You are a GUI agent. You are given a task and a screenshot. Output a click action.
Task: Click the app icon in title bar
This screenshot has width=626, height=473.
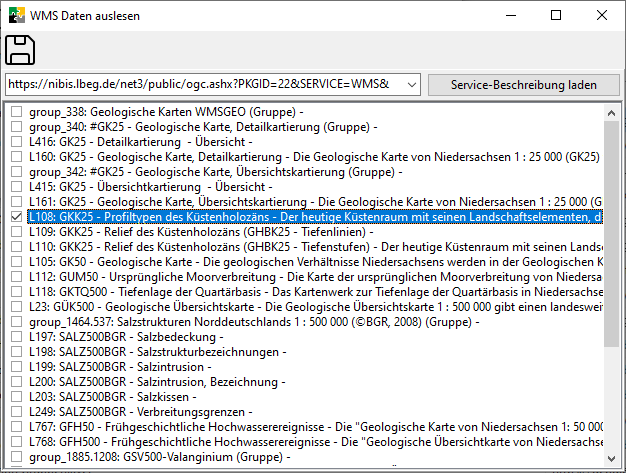(x=15, y=15)
